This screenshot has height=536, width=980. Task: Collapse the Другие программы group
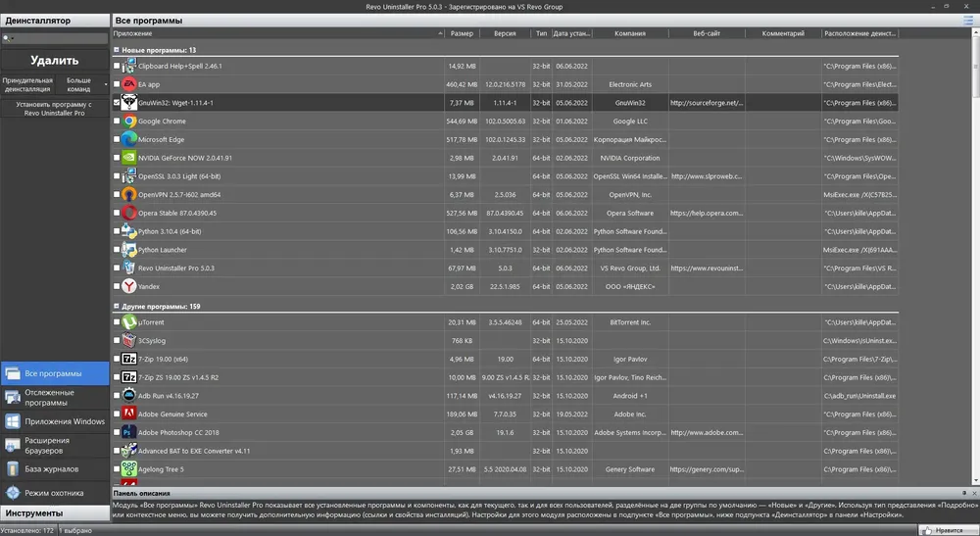pos(117,306)
